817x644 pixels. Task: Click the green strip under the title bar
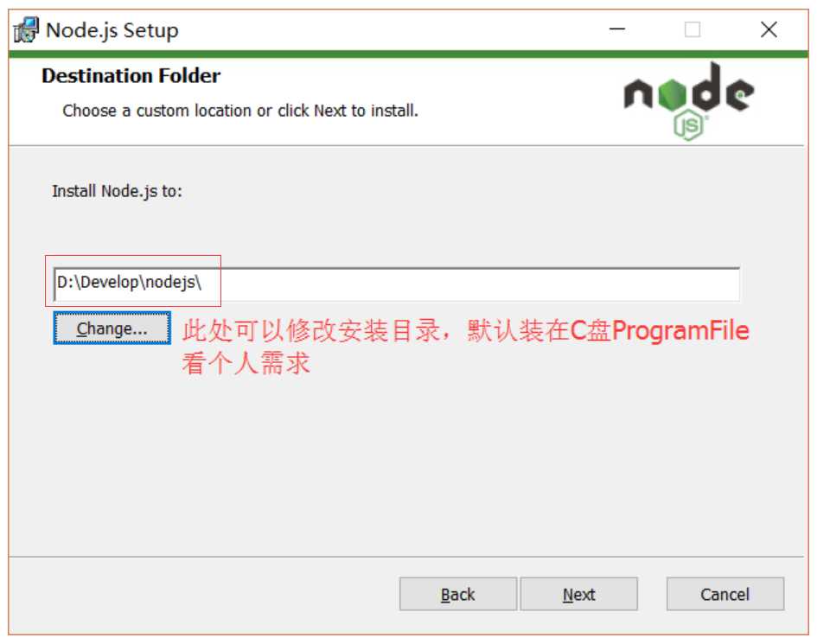[x=408, y=54]
